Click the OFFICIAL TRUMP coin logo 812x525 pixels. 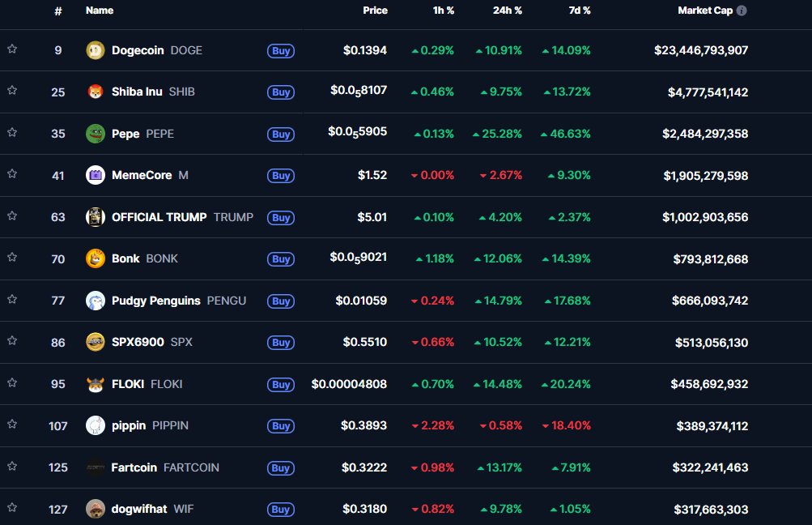click(96, 217)
